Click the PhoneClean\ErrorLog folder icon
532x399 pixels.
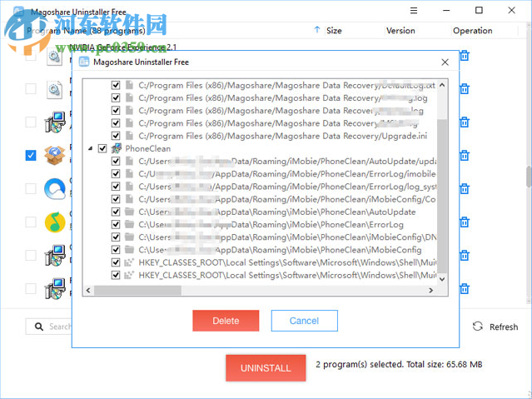click(x=129, y=224)
